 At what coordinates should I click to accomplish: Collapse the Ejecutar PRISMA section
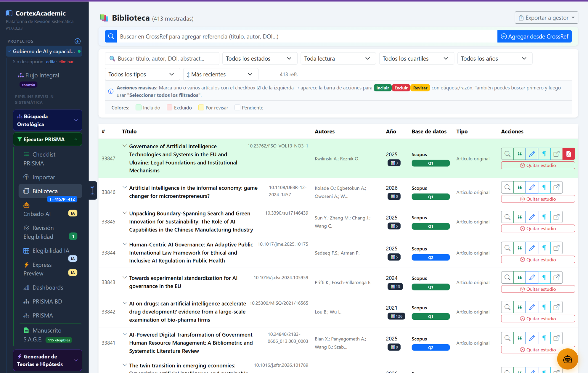point(47,139)
